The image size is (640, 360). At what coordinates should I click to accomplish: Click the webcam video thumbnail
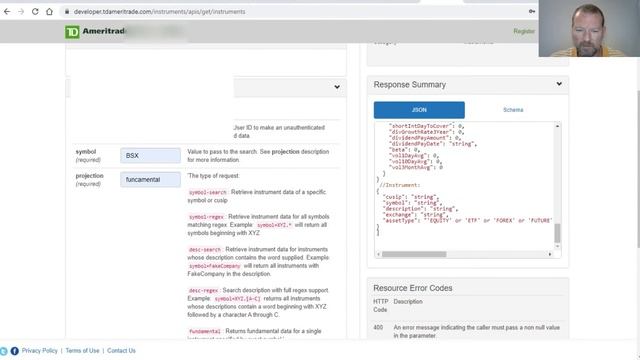[589, 28]
